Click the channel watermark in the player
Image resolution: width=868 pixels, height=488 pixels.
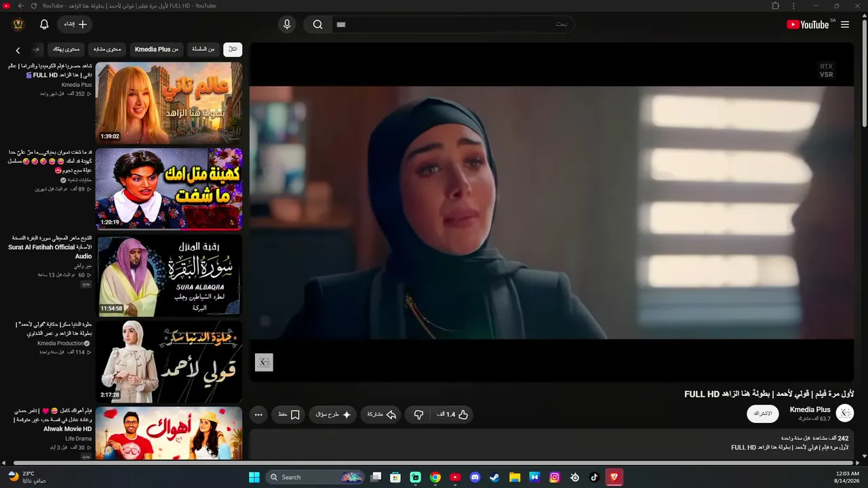coord(264,362)
